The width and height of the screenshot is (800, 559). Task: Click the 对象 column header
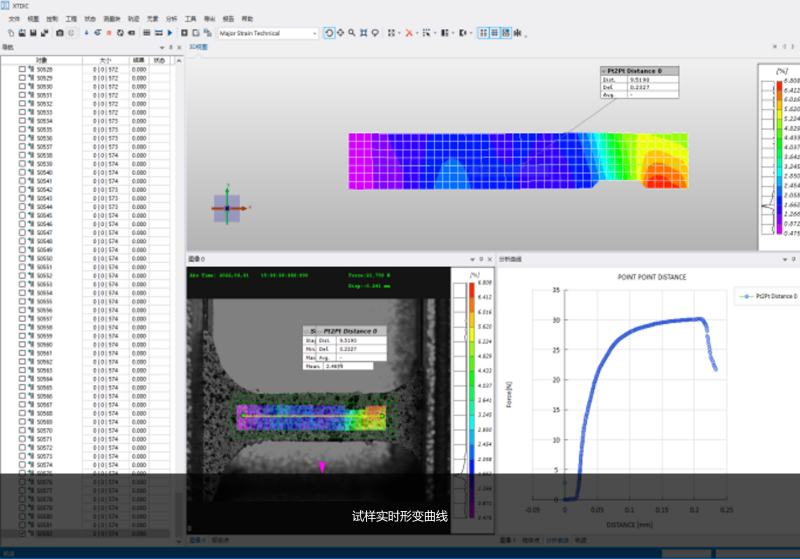tap(42, 60)
